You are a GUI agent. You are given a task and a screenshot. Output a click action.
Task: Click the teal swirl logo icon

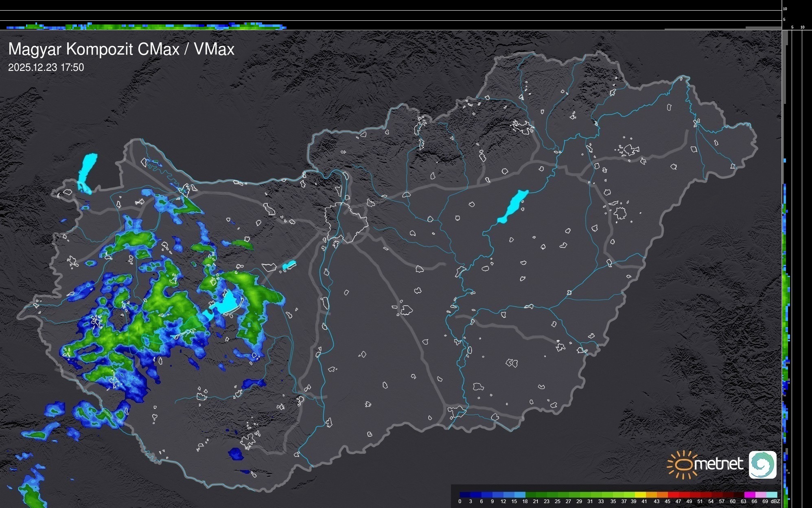pyautogui.click(x=762, y=464)
